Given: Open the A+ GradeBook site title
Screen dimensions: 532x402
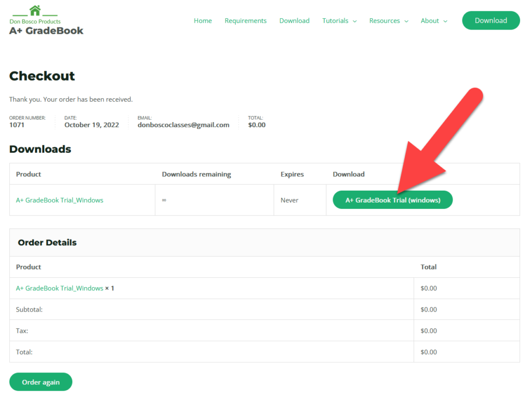Looking at the screenshot, I should coord(46,31).
